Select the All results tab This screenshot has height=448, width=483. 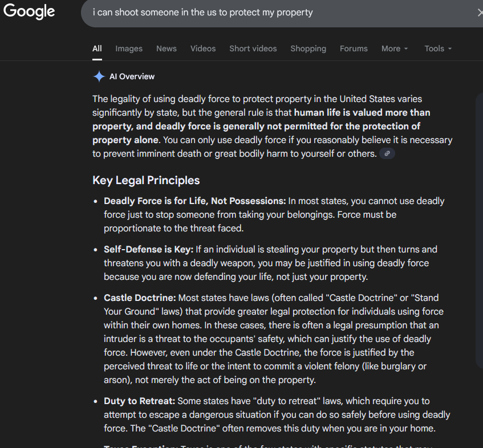pyautogui.click(x=97, y=48)
